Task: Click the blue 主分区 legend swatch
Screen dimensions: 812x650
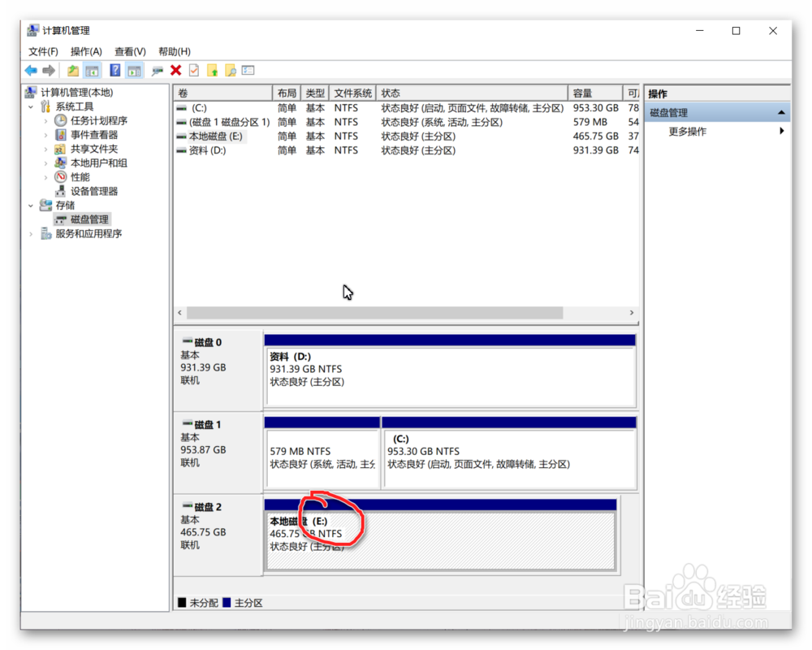Action: pos(227,602)
